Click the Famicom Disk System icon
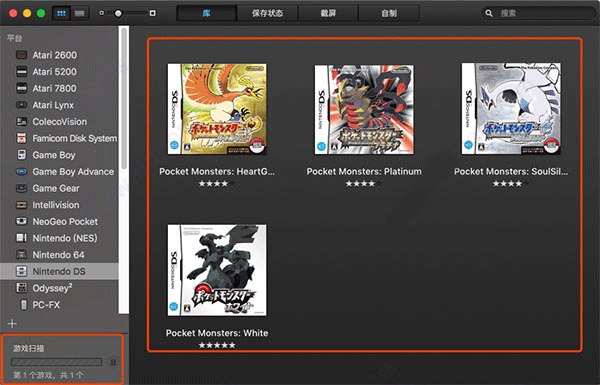The height and width of the screenshot is (385, 600). (21, 138)
